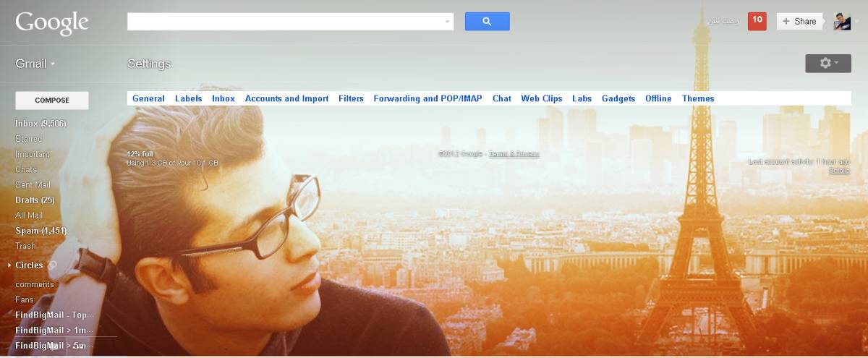Click the Settings page heading
Viewport: 868px width, 358px height.
(149, 64)
